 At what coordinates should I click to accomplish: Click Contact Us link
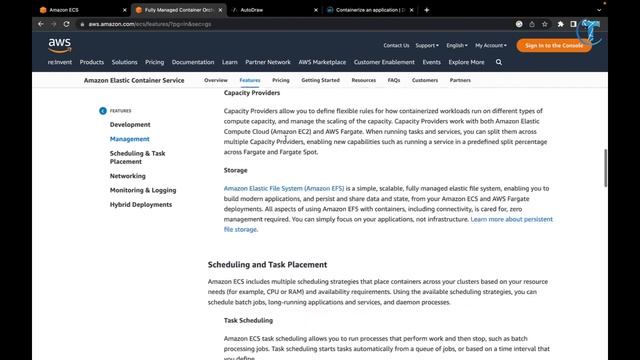click(x=396, y=45)
